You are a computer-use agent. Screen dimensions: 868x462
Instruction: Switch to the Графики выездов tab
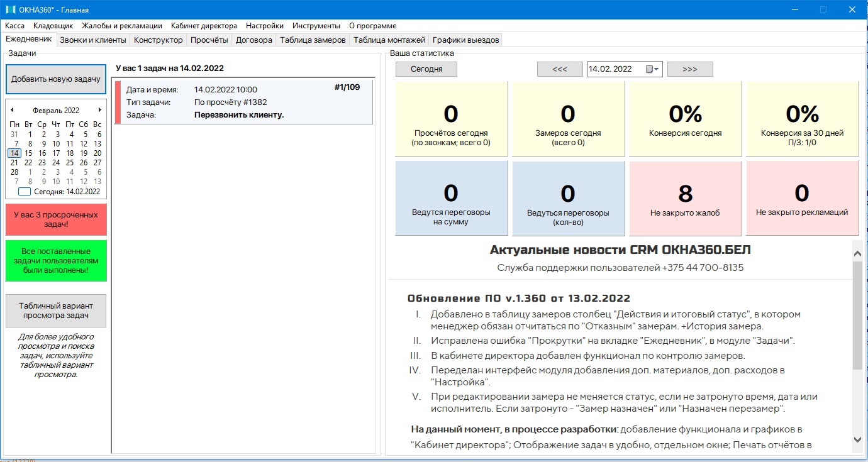(466, 40)
